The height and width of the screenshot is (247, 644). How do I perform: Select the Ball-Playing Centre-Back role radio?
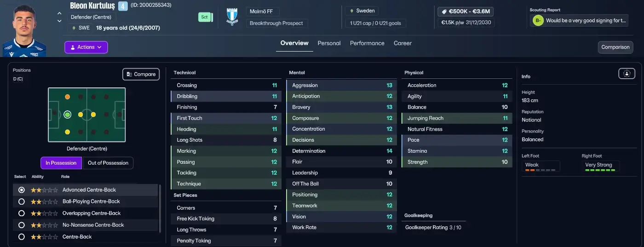point(21,201)
